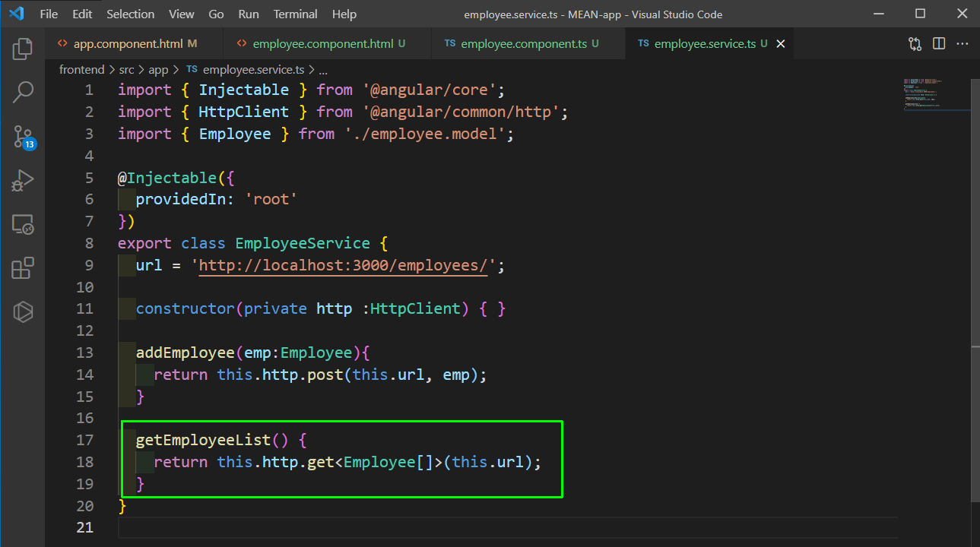Image resolution: width=980 pixels, height=547 pixels.
Task: Open the Explorer view in activity bar
Action: coord(23,49)
